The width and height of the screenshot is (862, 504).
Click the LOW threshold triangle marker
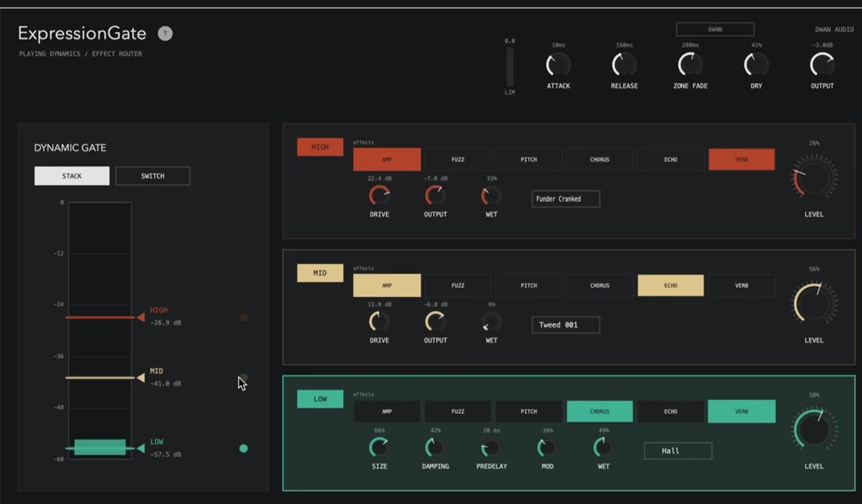click(x=141, y=449)
